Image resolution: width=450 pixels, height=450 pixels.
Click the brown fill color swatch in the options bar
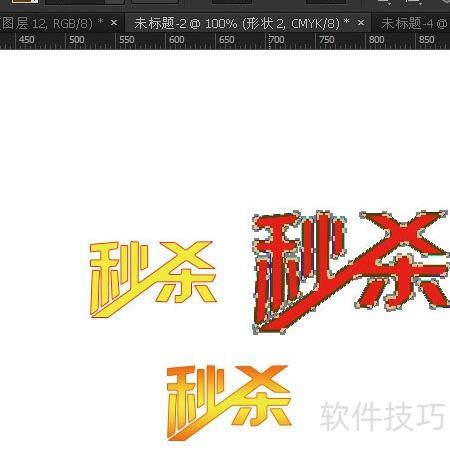25,1
